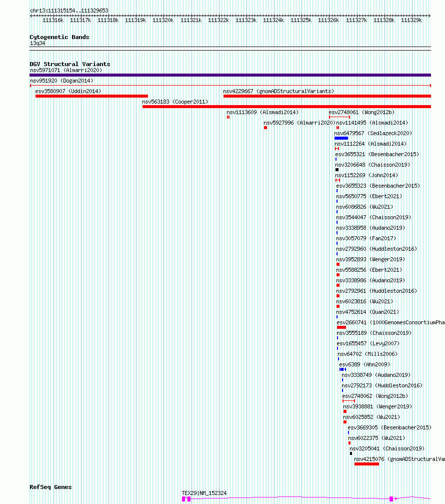This screenshot has height=504, width=445.
Task: Click red marker under nsv5927996
Action: click(x=265, y=128)
